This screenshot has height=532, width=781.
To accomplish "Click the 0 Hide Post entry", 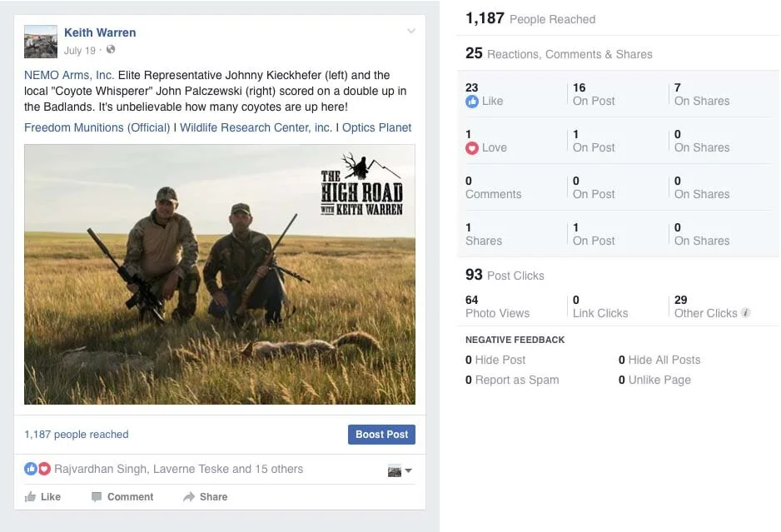I will tap(495, 360).
